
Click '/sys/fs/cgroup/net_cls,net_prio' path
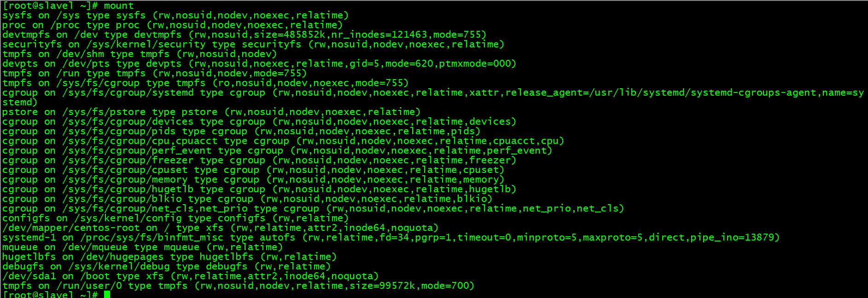coord(155,208)
